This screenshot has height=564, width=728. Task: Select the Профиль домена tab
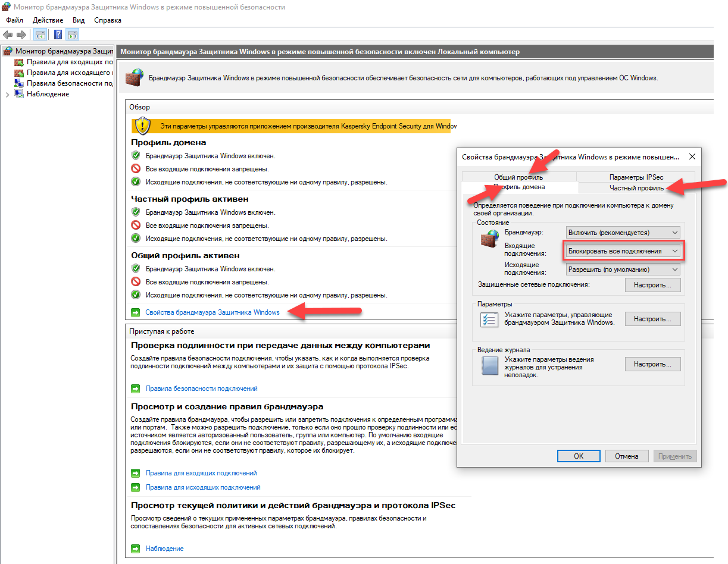(x=520, y=187)
